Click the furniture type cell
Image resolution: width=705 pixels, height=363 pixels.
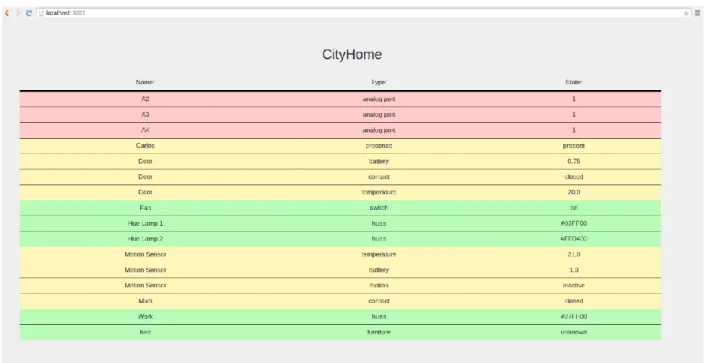(379, 332)
